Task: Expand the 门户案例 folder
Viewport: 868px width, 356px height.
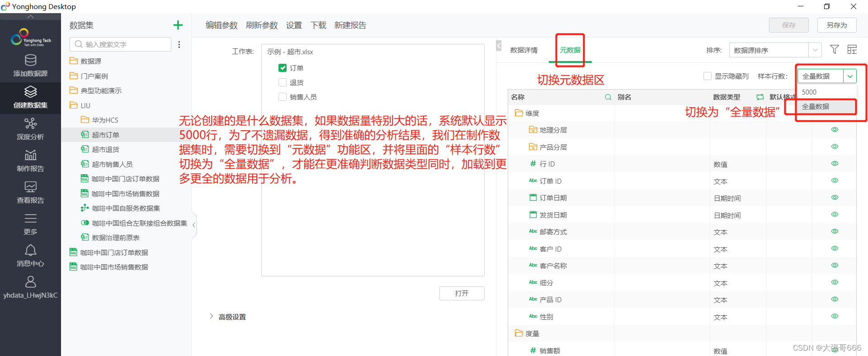Action: (89, 76)
